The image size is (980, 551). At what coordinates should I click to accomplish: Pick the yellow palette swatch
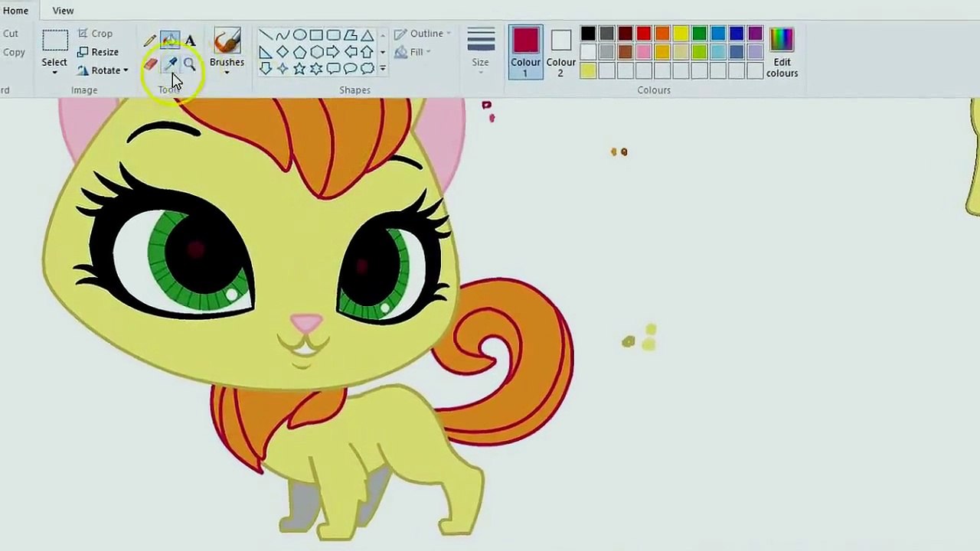[x=681, y=34]
